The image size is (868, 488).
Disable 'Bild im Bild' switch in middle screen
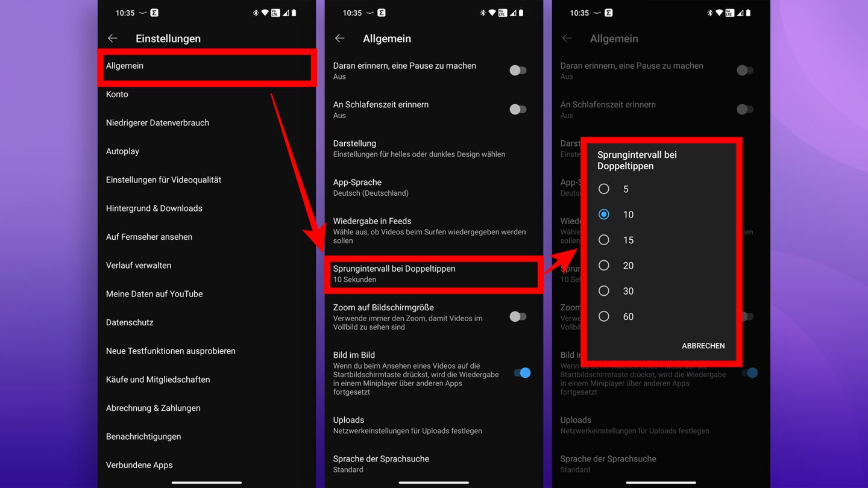[522, 373]
